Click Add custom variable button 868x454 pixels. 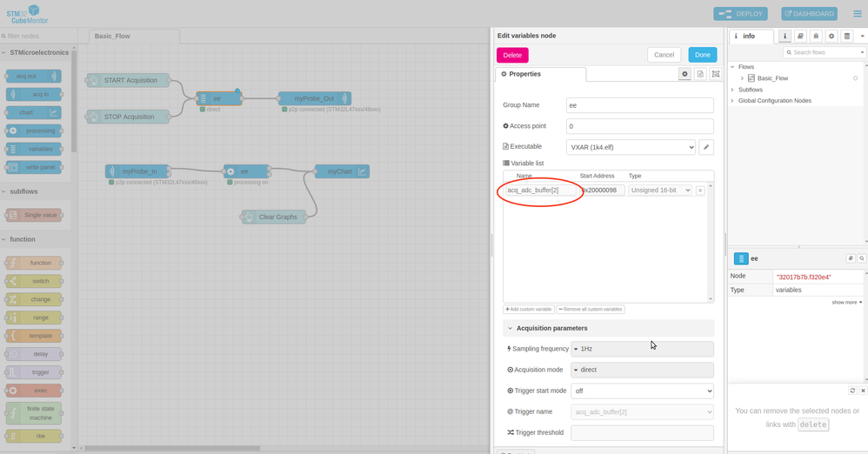[529, 310]
